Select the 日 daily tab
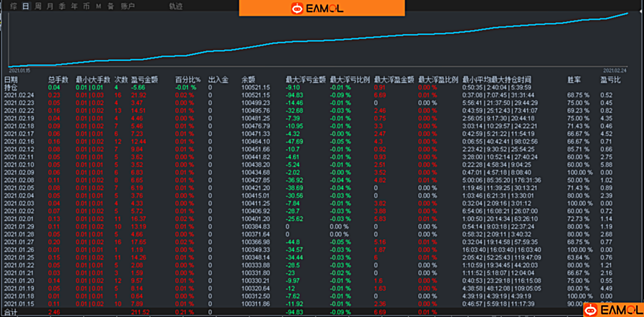This screenshot has height=317, width=644. (x=25, y=6)
